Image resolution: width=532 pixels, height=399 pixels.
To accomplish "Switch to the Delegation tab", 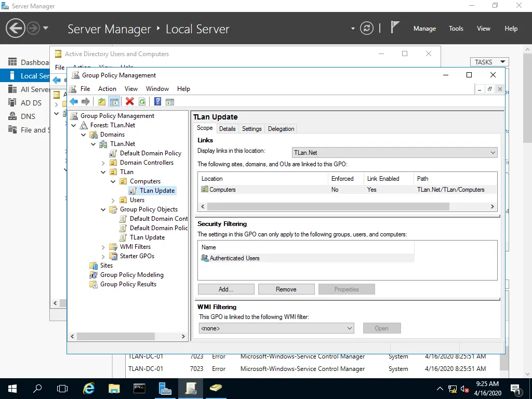I will [x=281, y=129].
